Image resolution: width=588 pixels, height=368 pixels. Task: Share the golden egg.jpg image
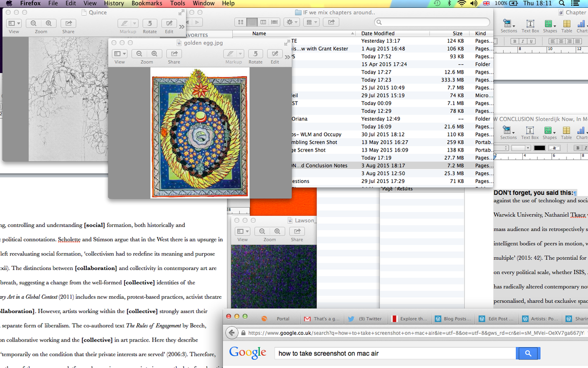click(x=174, y=53)
